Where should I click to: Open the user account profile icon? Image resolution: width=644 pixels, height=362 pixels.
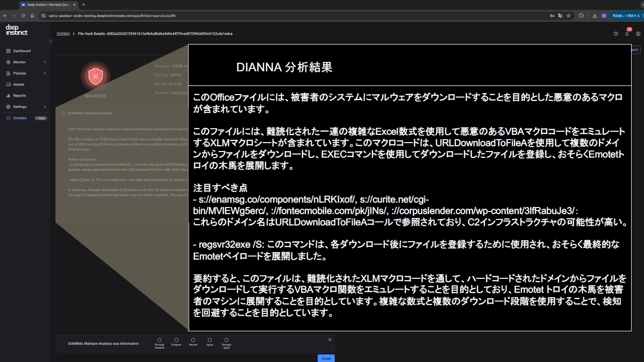[x=638, y=34]
